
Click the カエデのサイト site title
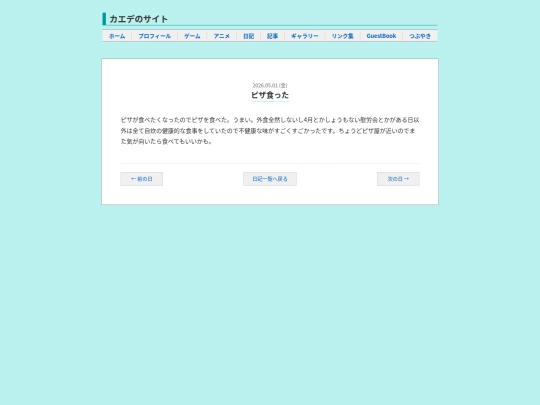tap(138, 19)
